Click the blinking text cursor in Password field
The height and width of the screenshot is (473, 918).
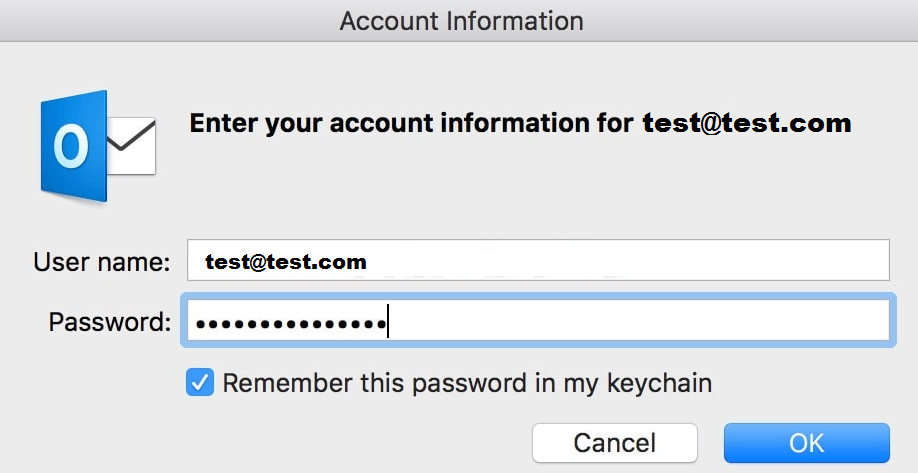pos(388,321)
